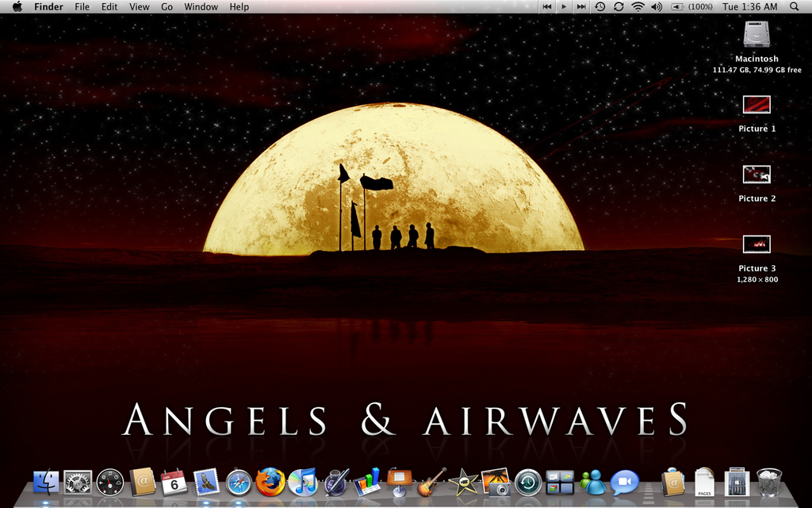Open Finder from the Dock

(x=46, y=482)
